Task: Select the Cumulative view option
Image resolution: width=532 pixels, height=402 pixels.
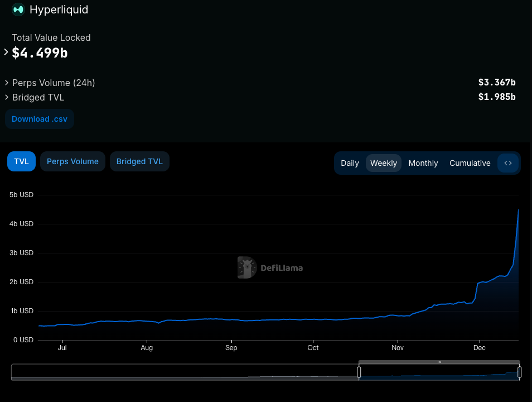Action: coord(470,163)
